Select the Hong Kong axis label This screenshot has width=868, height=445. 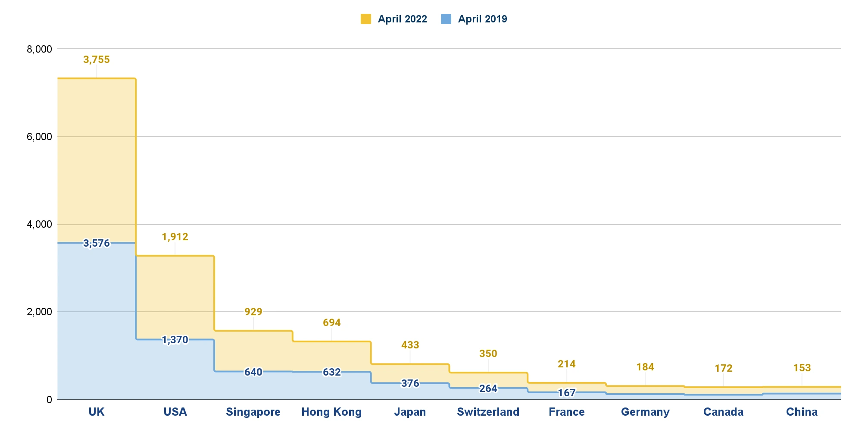331,412
